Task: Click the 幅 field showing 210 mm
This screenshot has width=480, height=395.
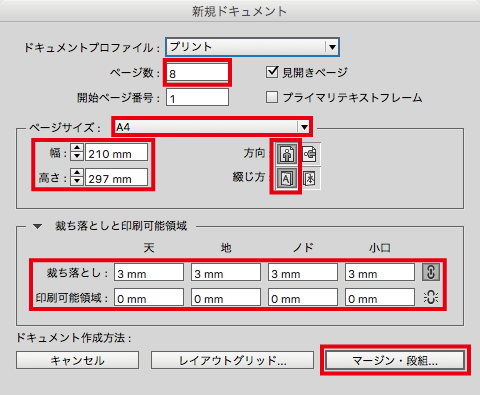Action: click(x=116, y=153)
